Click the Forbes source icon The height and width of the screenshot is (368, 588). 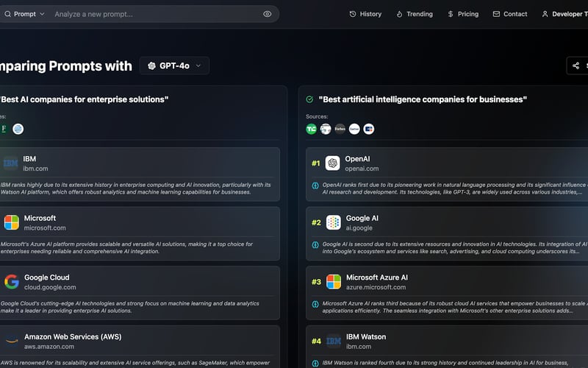tap(340, 130)
